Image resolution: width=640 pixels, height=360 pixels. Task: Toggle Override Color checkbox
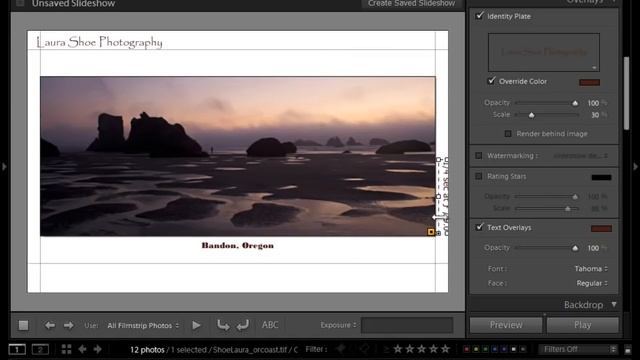pyautogui.click(x=491, y=81)
